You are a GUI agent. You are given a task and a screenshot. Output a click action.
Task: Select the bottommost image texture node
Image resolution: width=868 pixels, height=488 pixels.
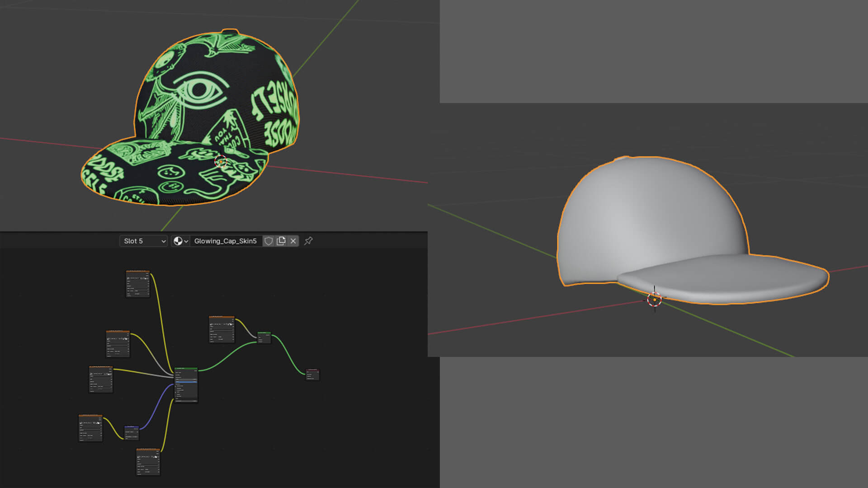click(x=148, y=461)
